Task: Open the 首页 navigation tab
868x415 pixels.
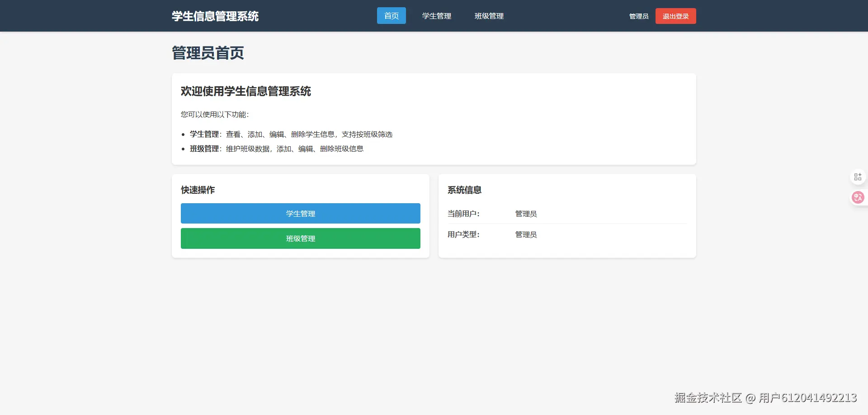Action: click(392, 16)
